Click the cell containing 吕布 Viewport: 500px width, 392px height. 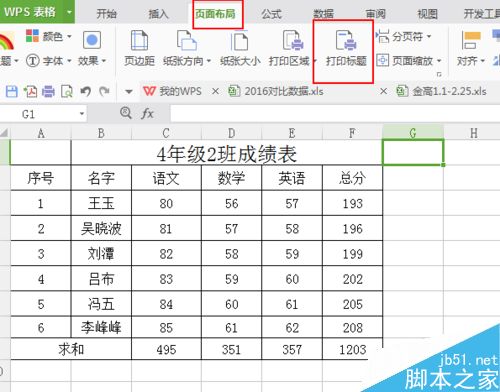[x=101, y=279]
